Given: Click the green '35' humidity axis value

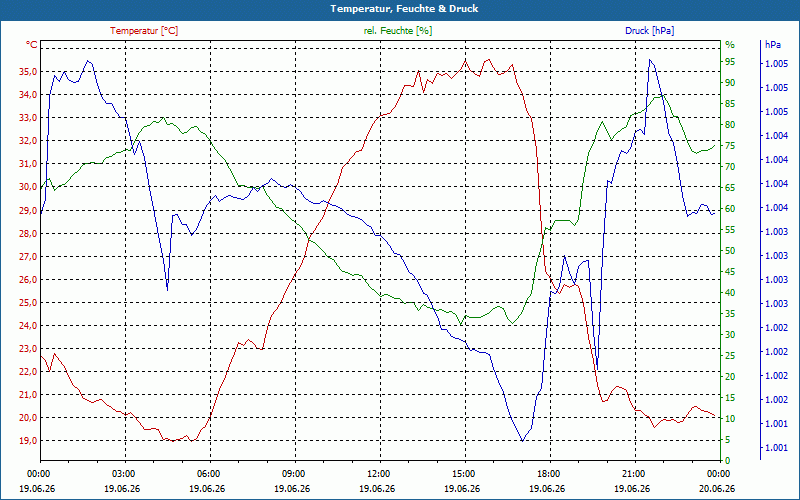Looking at the screenshot, I should 730,314.
